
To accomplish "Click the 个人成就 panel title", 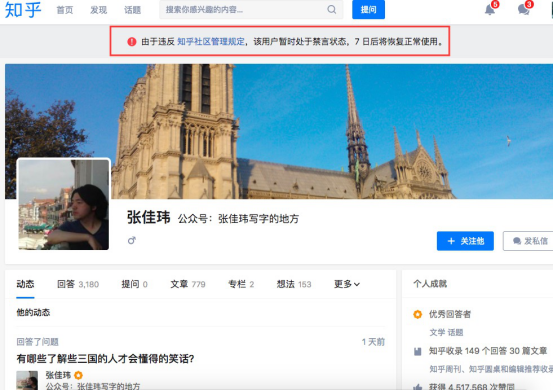I will tap(430, 284).
